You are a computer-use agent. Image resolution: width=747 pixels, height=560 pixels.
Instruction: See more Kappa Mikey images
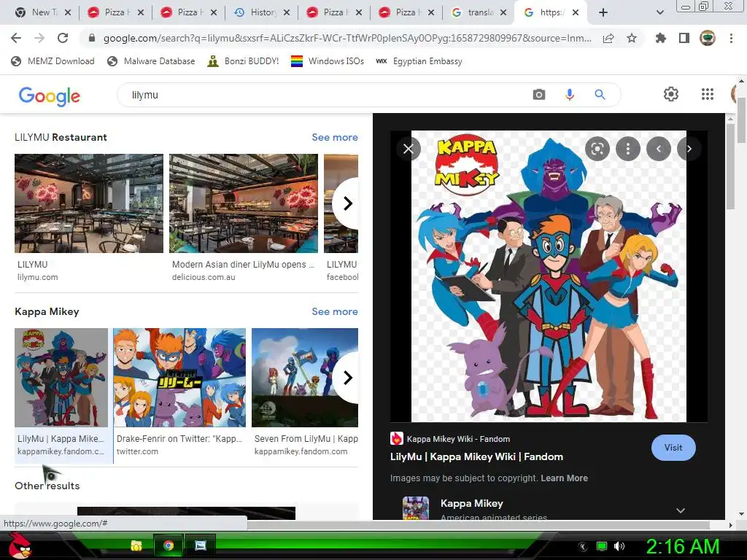[335, 312]
